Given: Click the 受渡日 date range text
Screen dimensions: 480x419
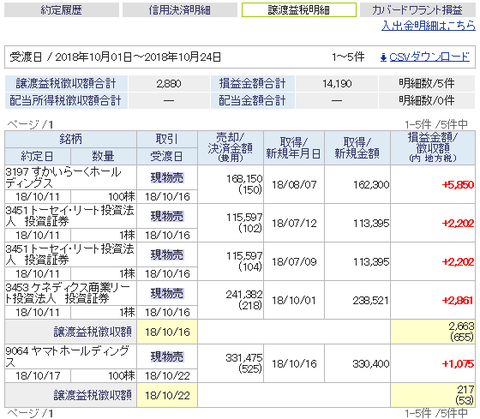Looking at the screenshot, I should click(115, 57).
